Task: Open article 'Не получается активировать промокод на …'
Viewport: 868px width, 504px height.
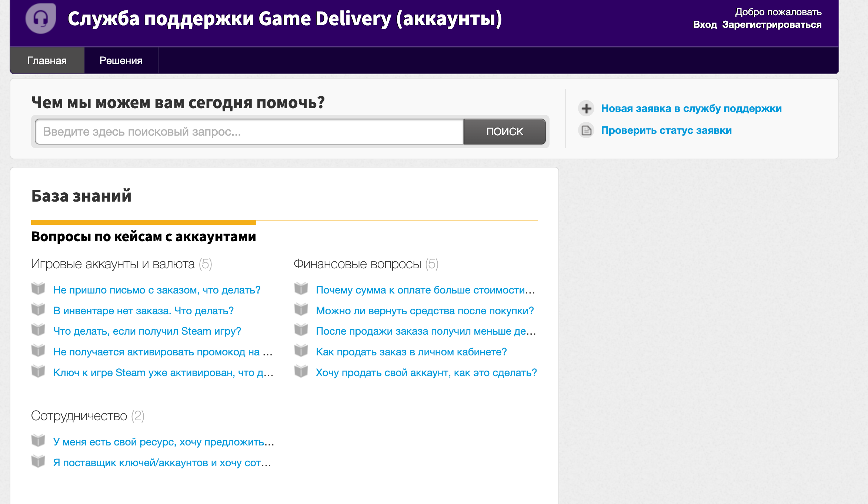Action: pyautogui.click(x=163, y=352)
